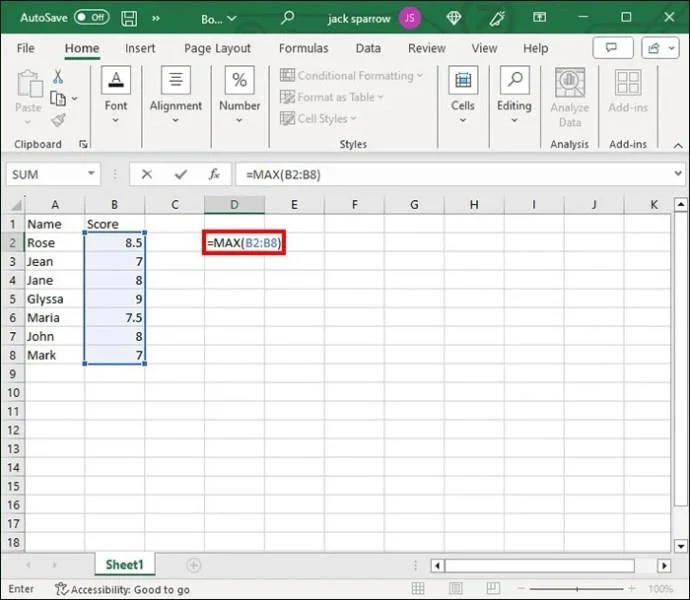Cancel formula entry with X icon

[x=147, y=174]
